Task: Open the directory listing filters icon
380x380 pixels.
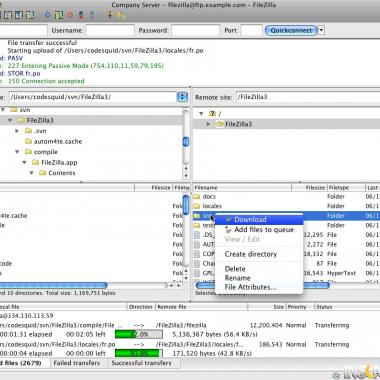Action: tap(110, 15)
